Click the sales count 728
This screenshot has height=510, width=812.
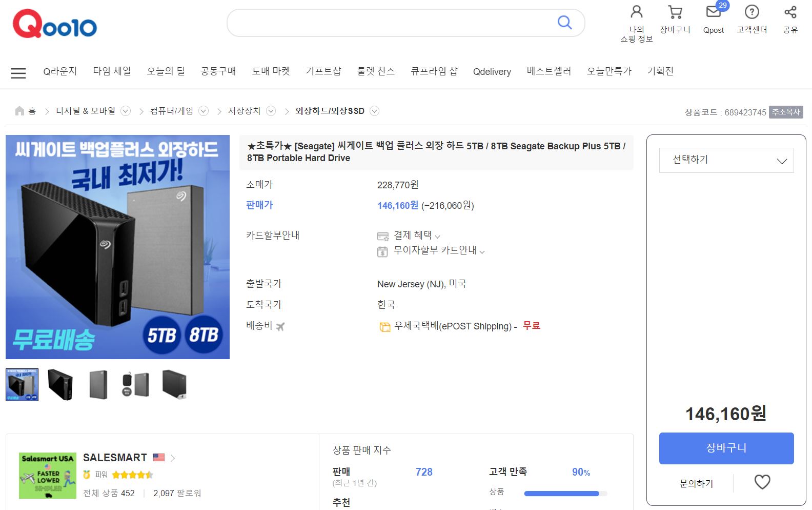(x=424, y=472)
